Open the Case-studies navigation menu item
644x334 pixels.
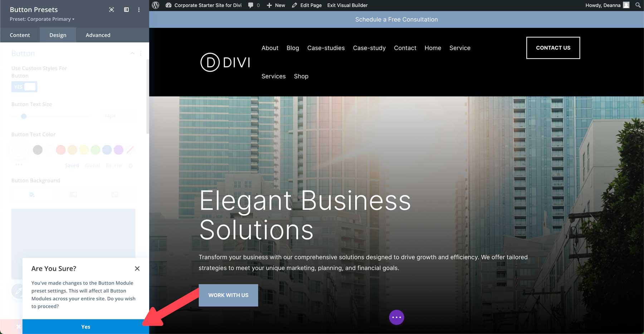[x=326, y=48]
